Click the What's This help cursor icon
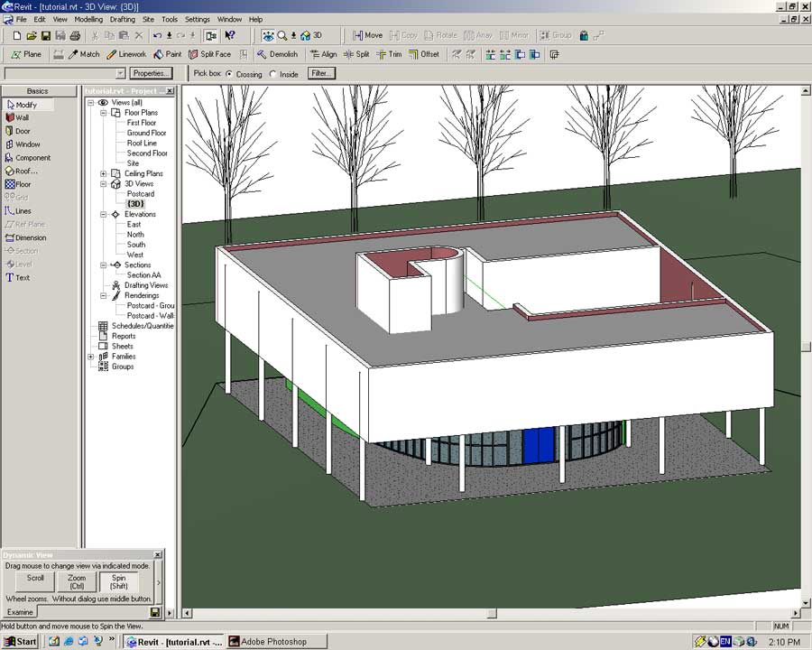Screen dimensions: 812x650 coord(230,36)
